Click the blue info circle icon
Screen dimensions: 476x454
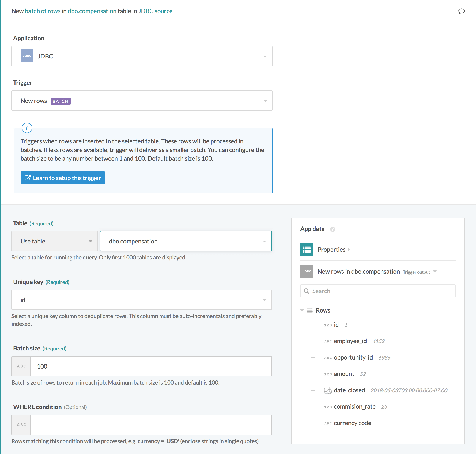pyautogui.click(x=27, y=128)
